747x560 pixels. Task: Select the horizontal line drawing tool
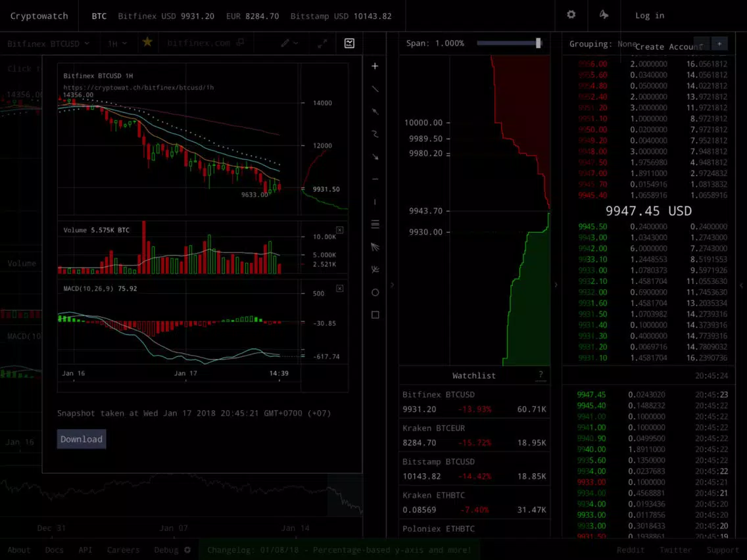pyautogui.click(x=375, y=179)
